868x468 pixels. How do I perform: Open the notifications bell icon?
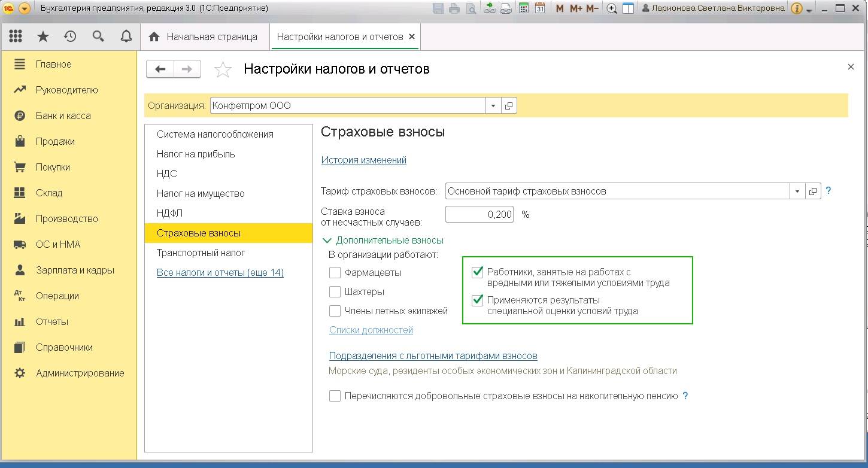pyautogui.click(x=126, y=37)
